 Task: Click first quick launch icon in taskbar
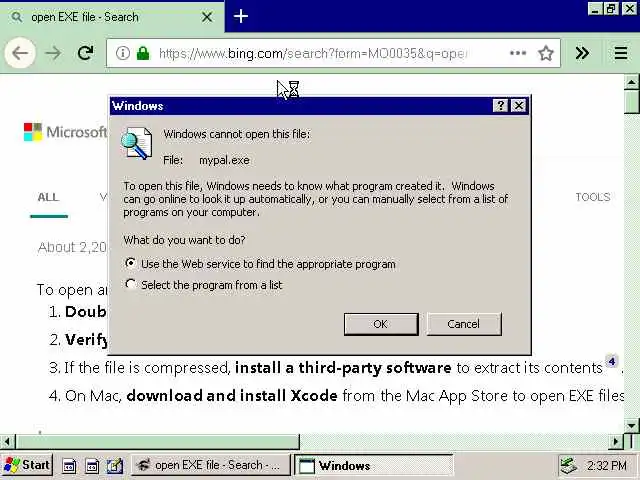pos(69,465)
